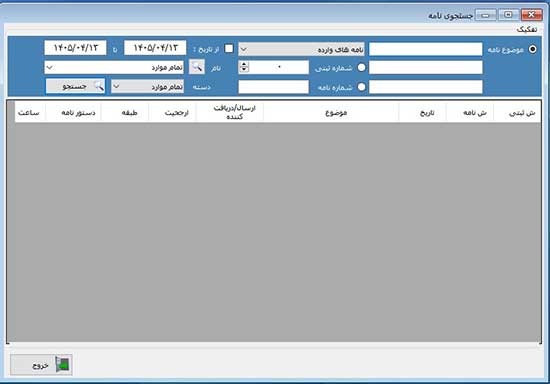Select the موضوع نامه radio button
Image resolution: width=550 pixels, height=384 pixels.
click(532, 49)
